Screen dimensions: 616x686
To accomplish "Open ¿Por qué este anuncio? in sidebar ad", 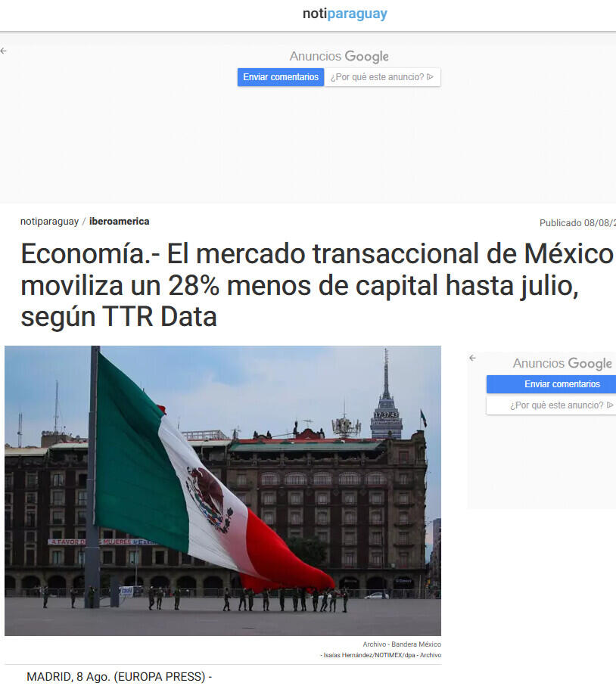I will [556, 405].
